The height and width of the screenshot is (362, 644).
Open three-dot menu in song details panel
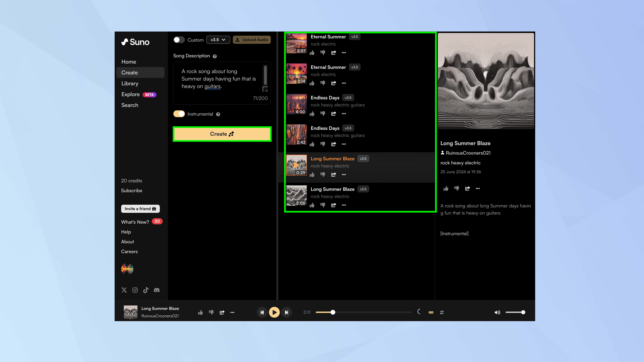click(x=478, y=189)
